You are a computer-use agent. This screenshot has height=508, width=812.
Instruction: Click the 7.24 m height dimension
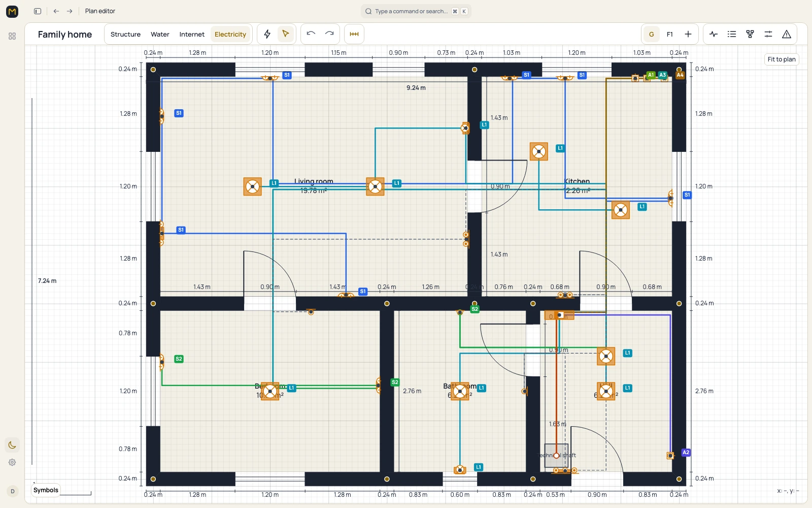click(47, 281)
